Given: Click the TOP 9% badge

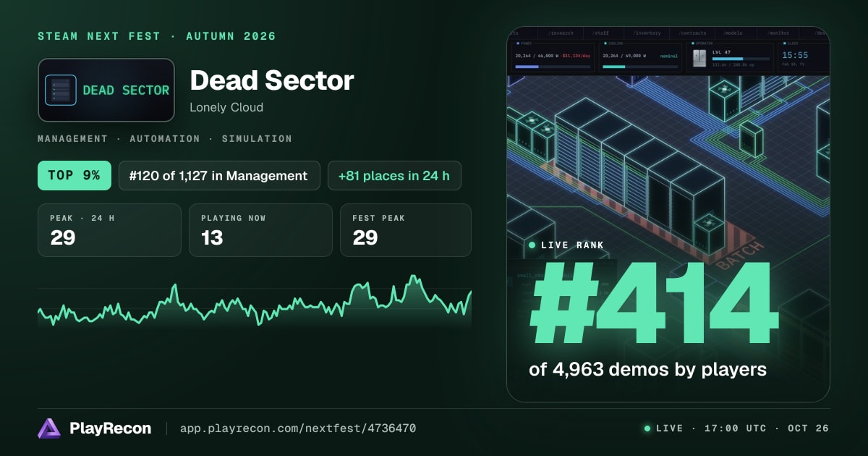Looking at the screenshot, I should tap(75, 175).
